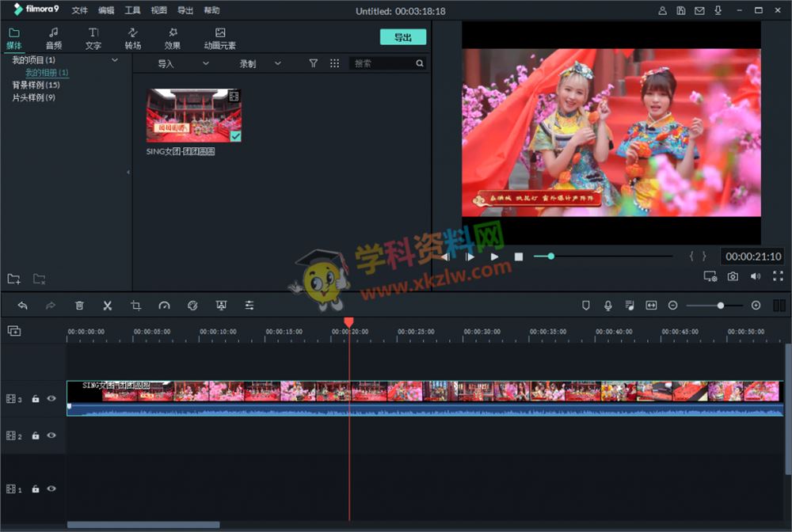Record voiceover with microphone icon
This screenshot has height=532, width=792.
tap(608, 306)
